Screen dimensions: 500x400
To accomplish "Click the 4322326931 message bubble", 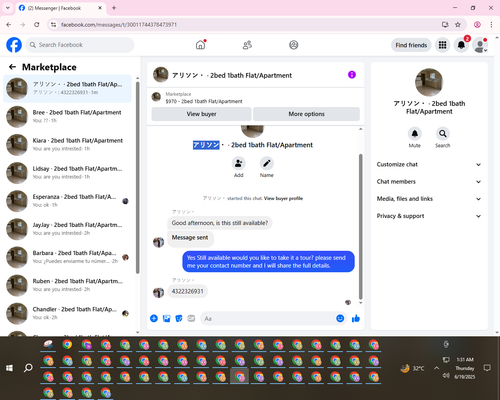I will (187, 291).
